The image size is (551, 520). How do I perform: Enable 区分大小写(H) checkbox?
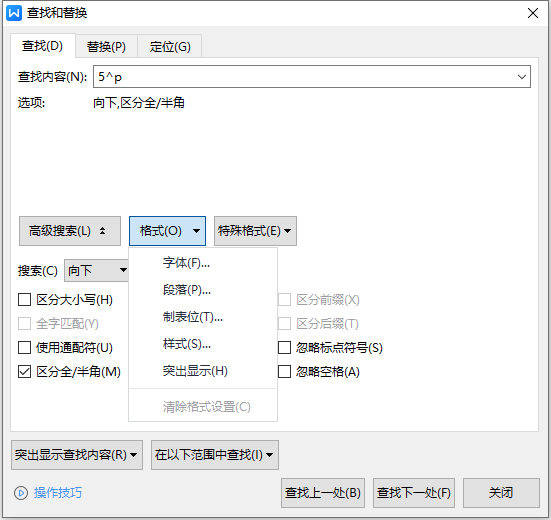[24, 300]
